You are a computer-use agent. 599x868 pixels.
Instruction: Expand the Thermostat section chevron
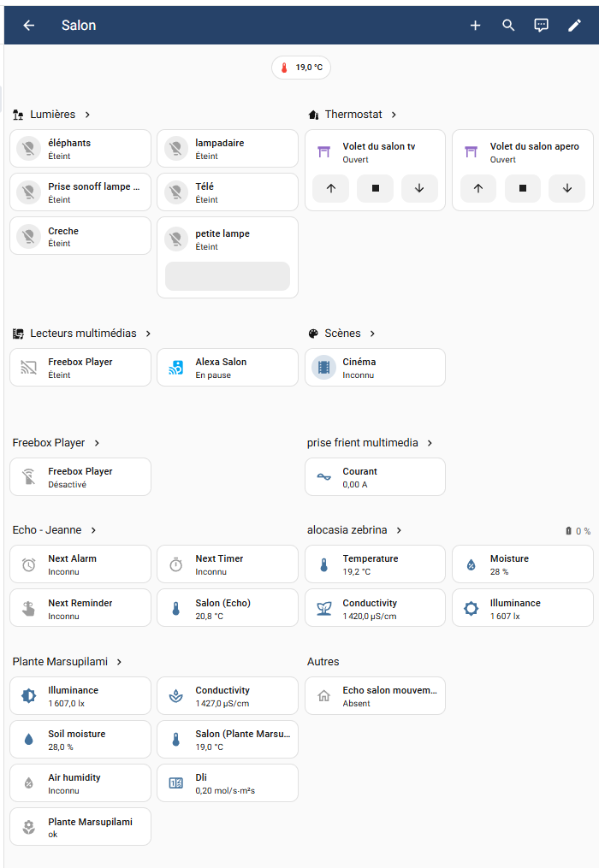(394, 115)
